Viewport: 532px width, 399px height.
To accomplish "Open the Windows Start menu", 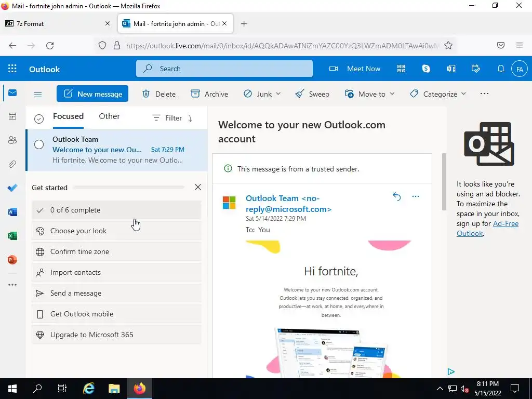I will point(12,388).
